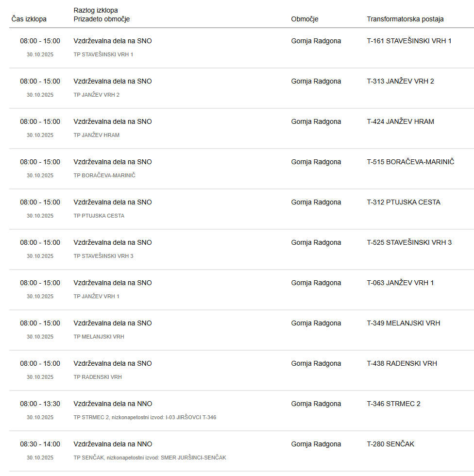Click the "Razlog izklopa" header text
Image resolution: width=474 pixels, height=476 pixels.
coord(96,10)
